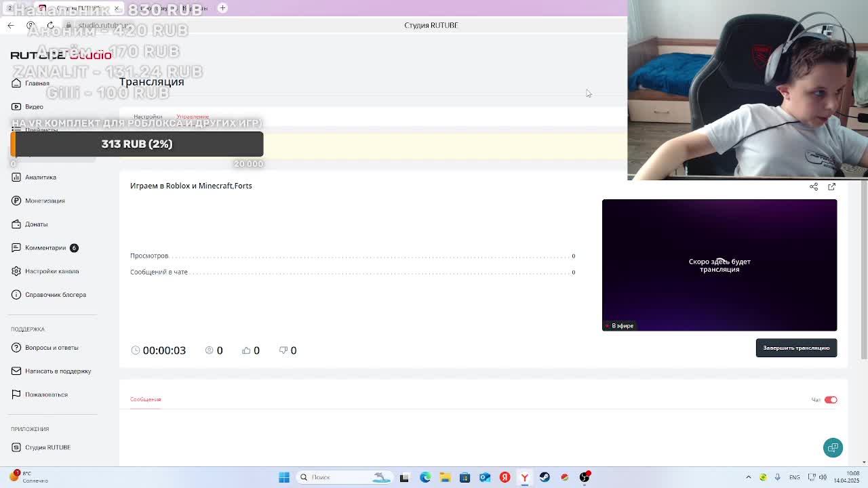Switch to the Управление tab
Viewport: 868px width, 488px height.
tap(193, 117)
